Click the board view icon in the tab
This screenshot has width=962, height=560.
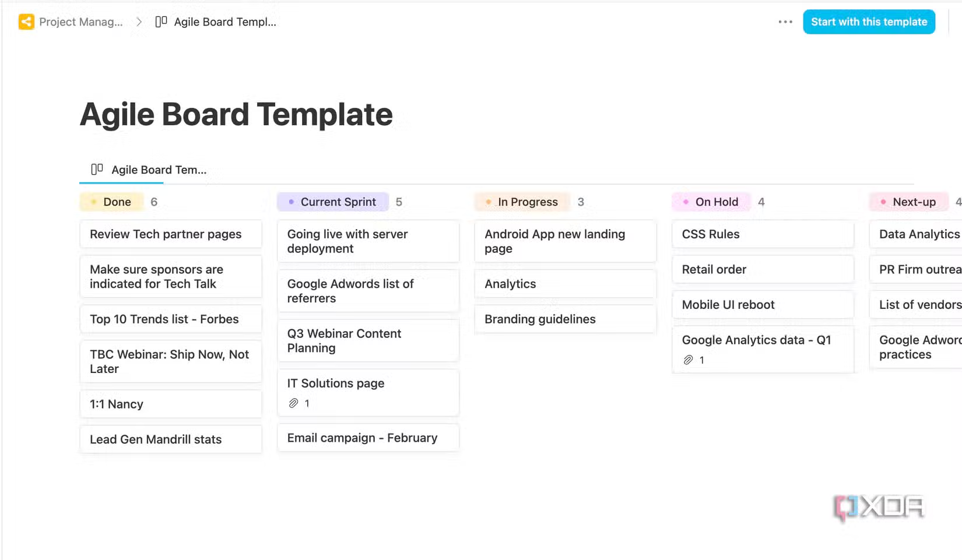(x=97, y=170)
